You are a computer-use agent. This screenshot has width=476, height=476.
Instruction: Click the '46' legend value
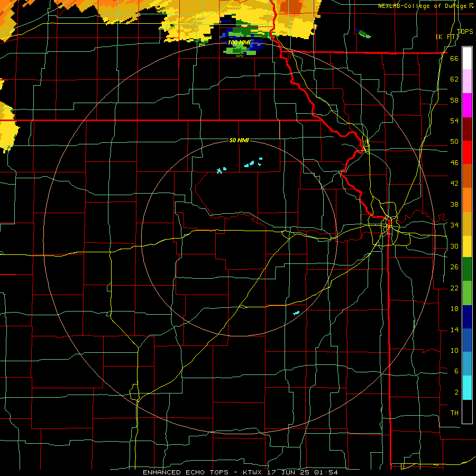454,162
